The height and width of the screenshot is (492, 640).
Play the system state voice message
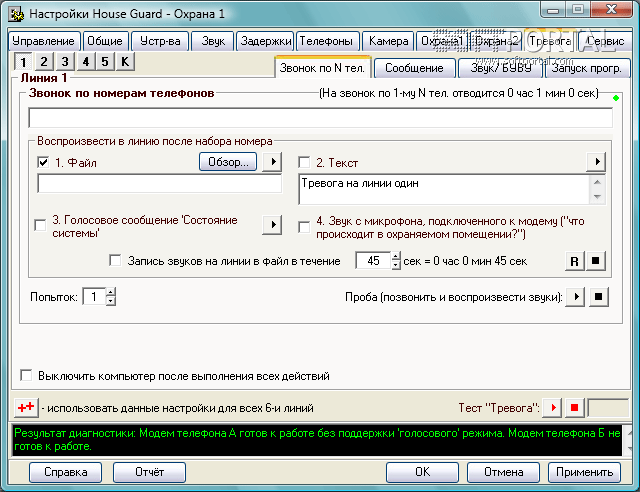pyautogui.click(x=272, y=225)
